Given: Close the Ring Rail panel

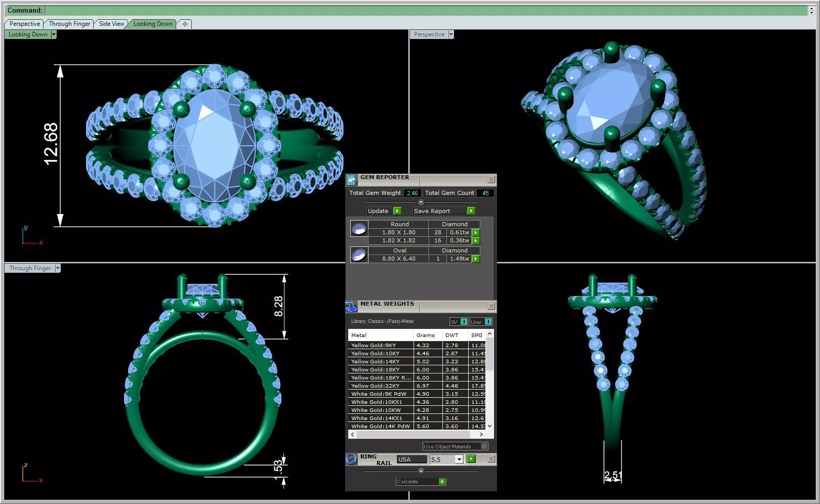Looking at the screenshot, I should (491, 459).
